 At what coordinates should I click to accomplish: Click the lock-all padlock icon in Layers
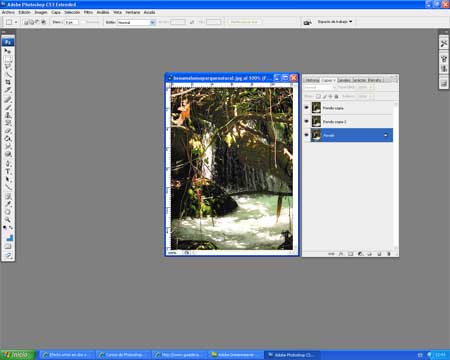tap(336, 96)
